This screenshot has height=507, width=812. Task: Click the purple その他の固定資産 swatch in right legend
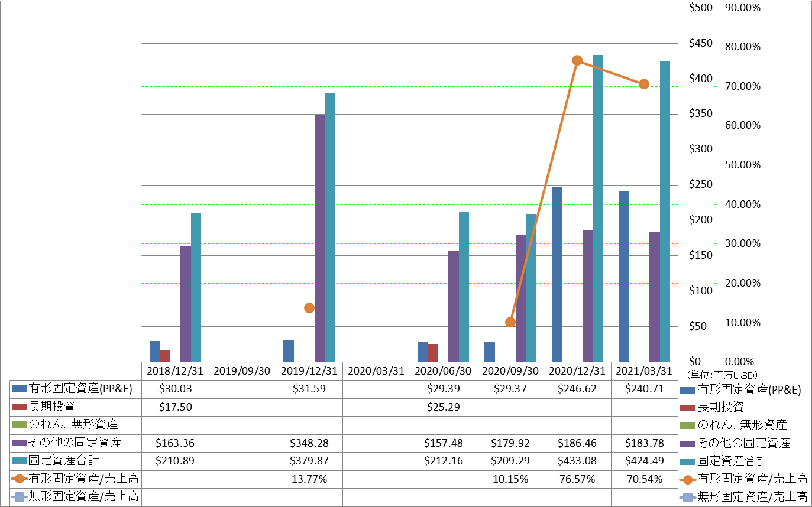point(687,443)
